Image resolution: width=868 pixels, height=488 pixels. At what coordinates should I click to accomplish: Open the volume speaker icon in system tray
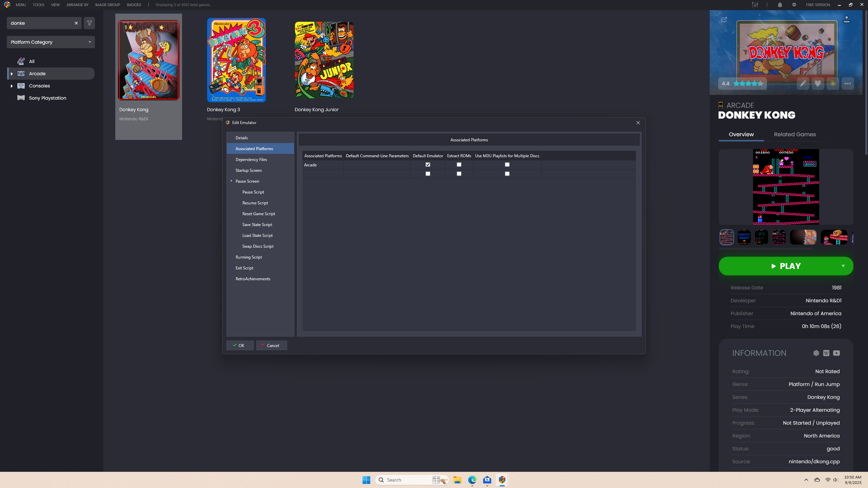[x=836, y=480]
